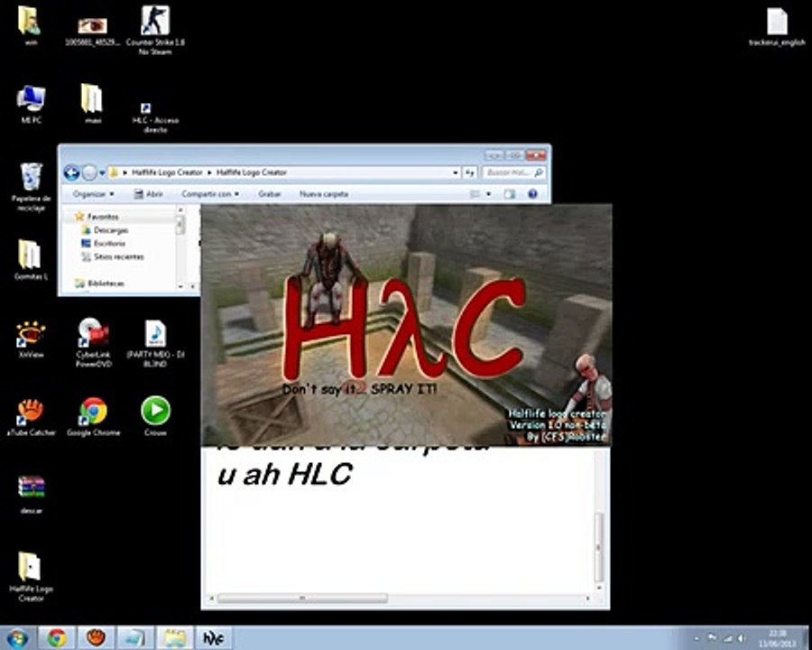Image resolution: width=812 pixels, height=650 pixels.
Task: Open the Organizar menu
Action: tap(93, 194)
